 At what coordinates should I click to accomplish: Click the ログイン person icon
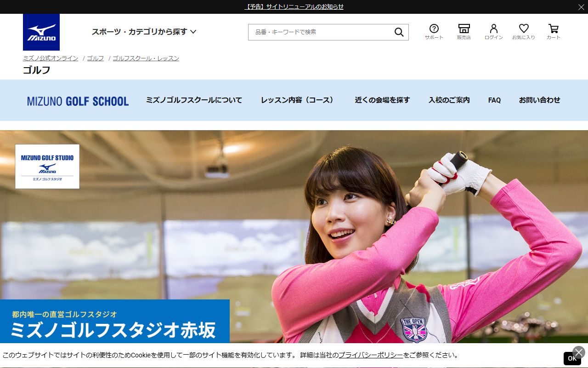(494, 32)
